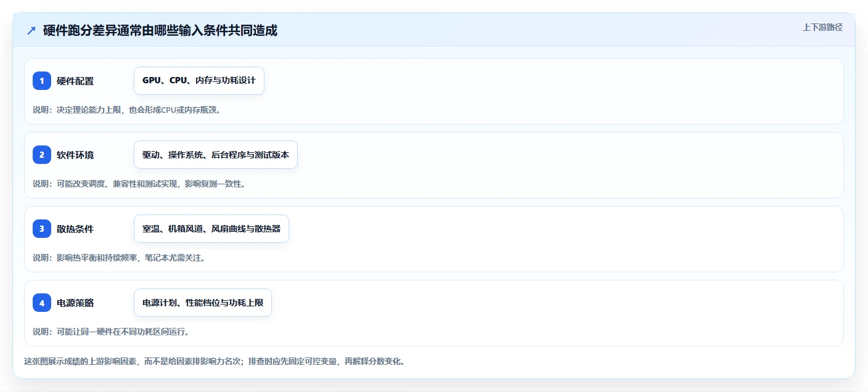
Task: Select the 电源计划、性能档位与功耗上限 chip
Action: pos(203,303)
